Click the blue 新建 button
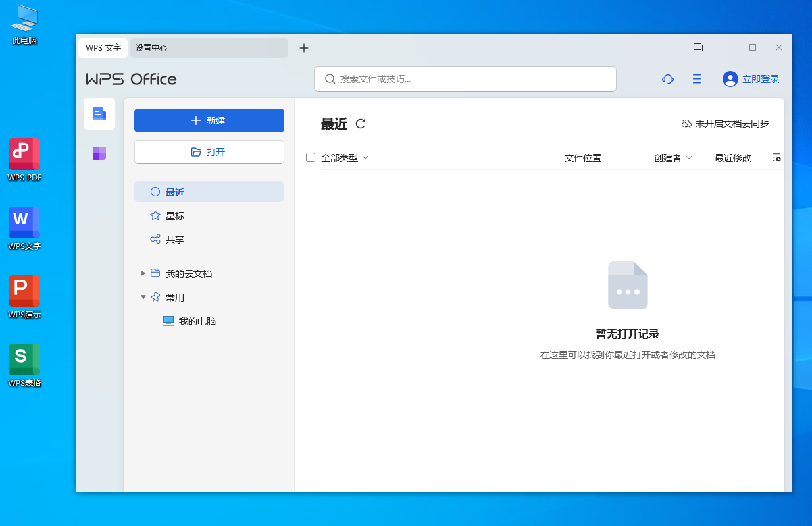812x526 pixels. pos(209,120)
